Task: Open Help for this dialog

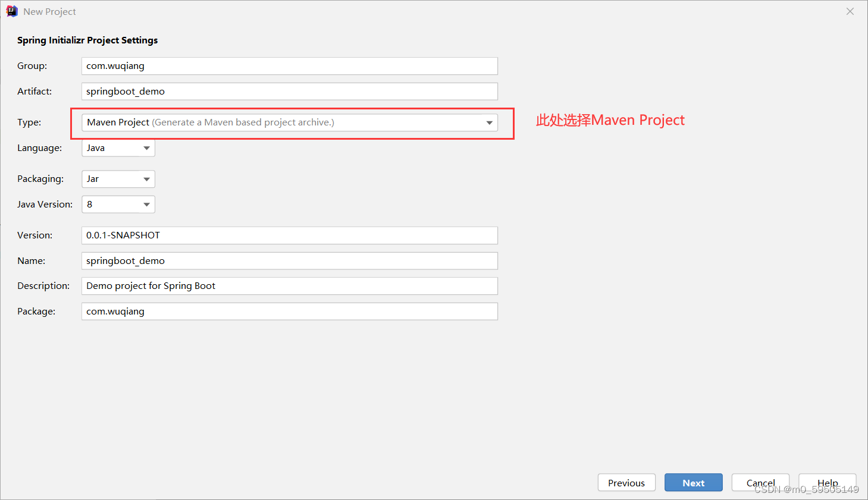Action: 828,483
